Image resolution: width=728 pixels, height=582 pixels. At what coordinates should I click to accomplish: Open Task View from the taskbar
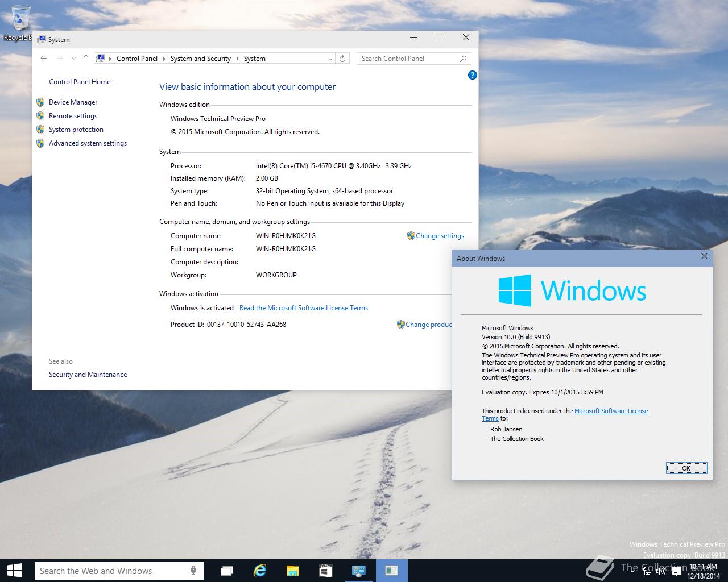[227, 571]
